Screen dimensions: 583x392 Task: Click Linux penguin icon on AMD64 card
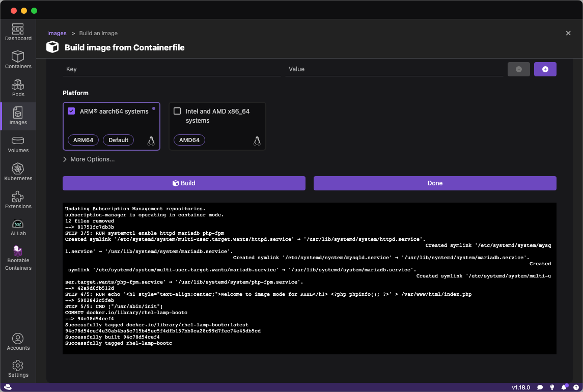tap(257, 141)
